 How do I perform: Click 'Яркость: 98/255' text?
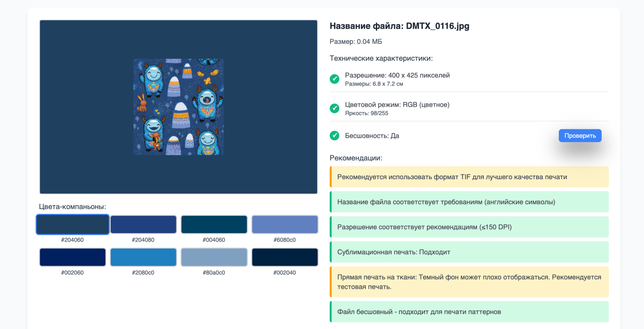367,113
